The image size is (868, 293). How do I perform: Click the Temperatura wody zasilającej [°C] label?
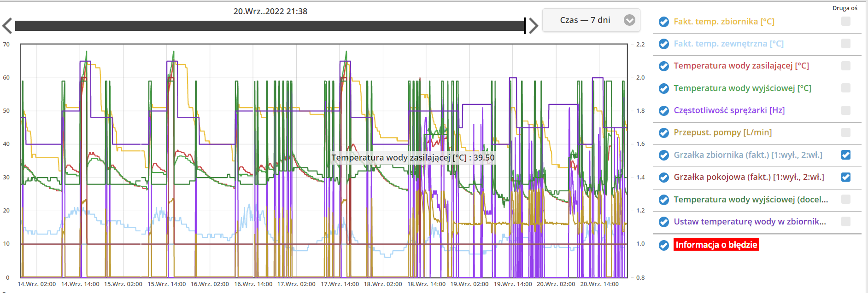[741, 66]
